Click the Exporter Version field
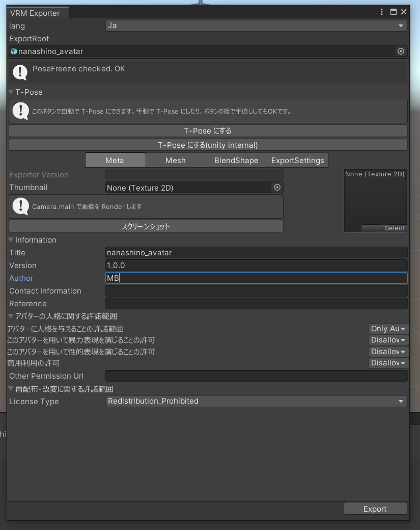This screenshot has width=420, height=530. point(194,175)
